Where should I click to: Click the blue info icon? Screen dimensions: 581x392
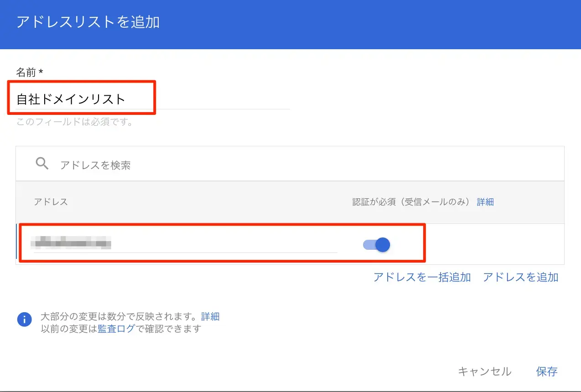24,320
